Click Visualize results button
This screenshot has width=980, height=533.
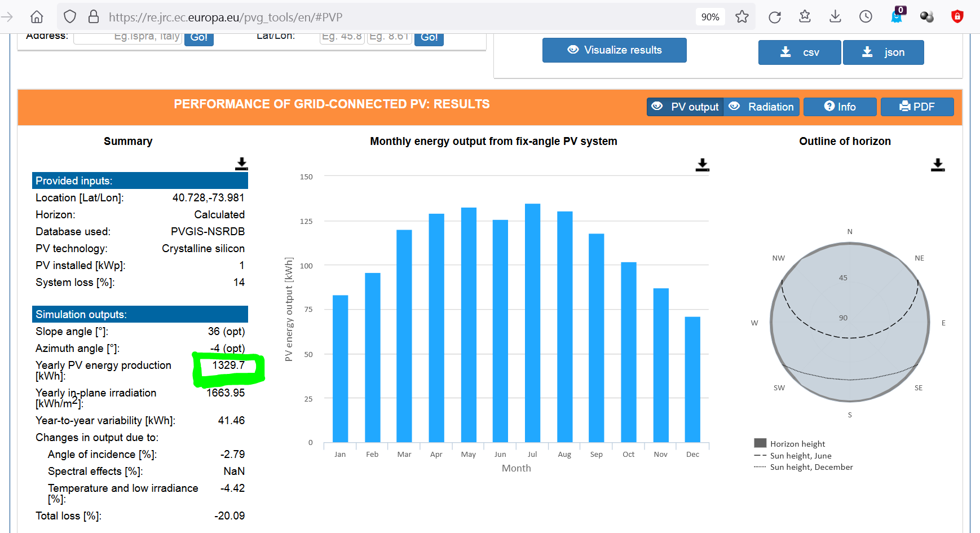click(614, 50)
